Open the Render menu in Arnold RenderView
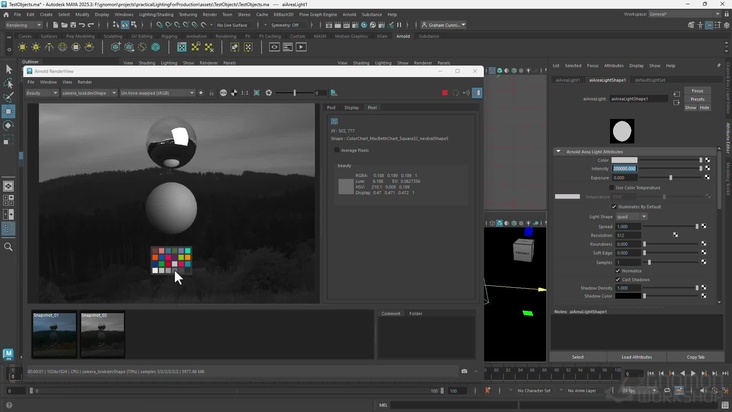This screenshot has height=412, width=732. tap(84, 82)
